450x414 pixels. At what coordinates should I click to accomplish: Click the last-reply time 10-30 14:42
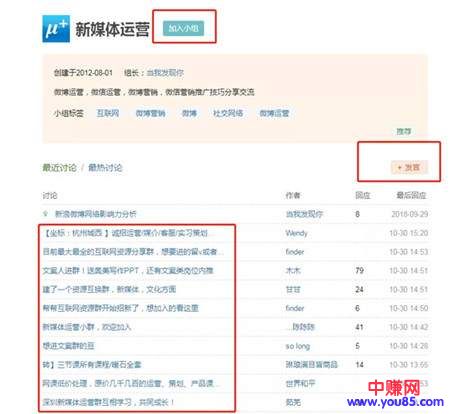click(x=409, y=327)
